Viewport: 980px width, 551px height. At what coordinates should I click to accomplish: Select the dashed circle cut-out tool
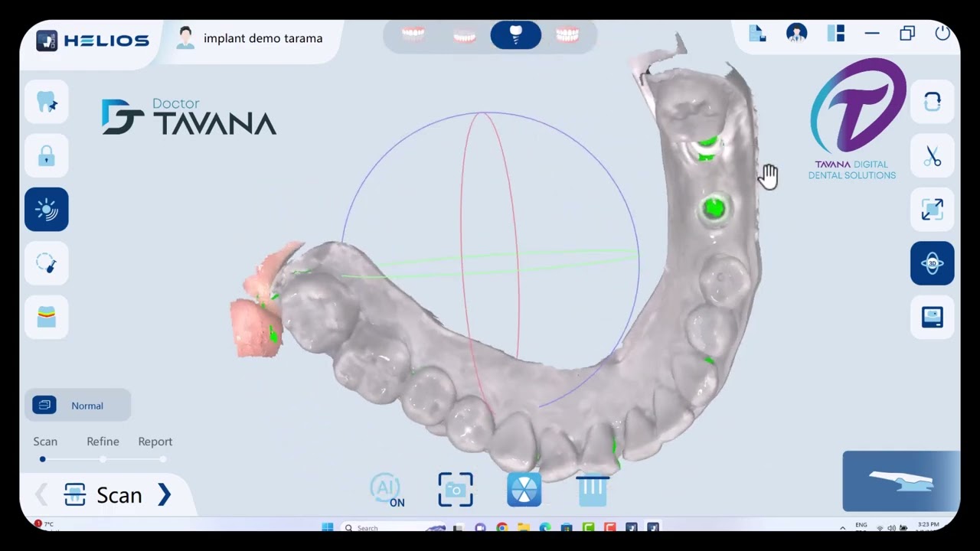pyautogui.click(x=47, y=263)
